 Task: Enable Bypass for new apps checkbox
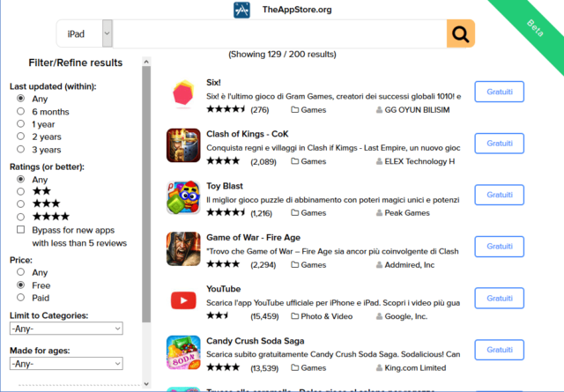click(x=21, y=229)
